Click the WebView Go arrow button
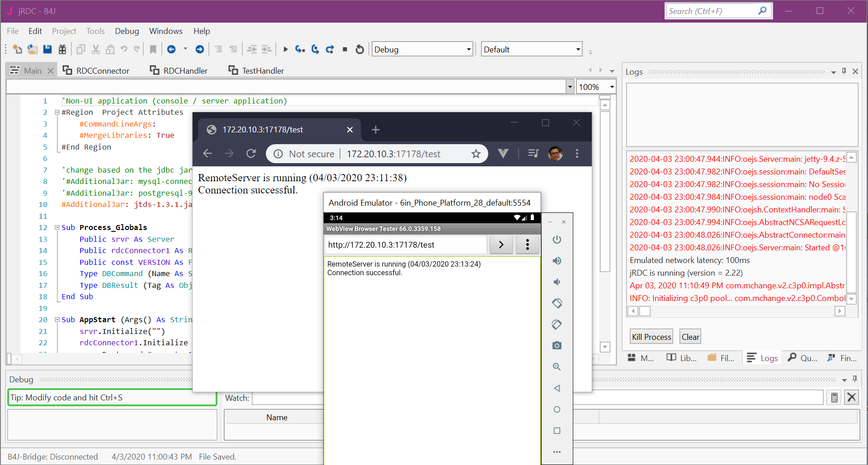The width and height of the screenshot is (868, 465). pos(501,245)
